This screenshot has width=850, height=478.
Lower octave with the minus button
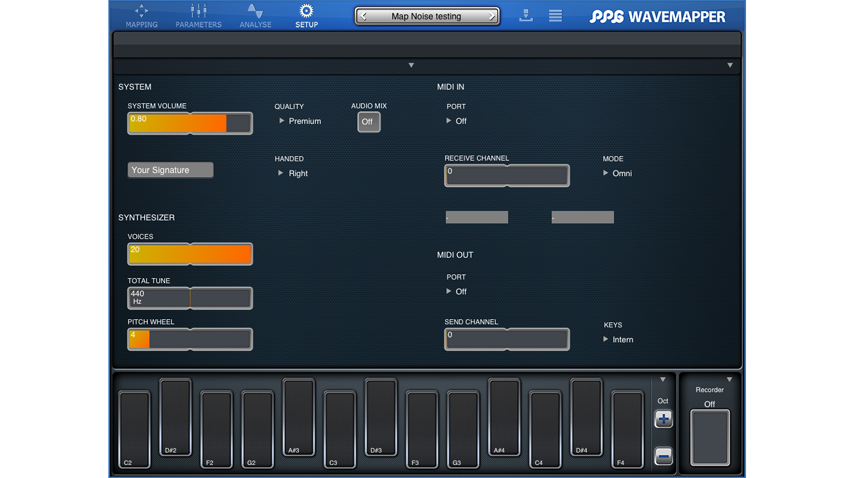(x=663, y=456)
